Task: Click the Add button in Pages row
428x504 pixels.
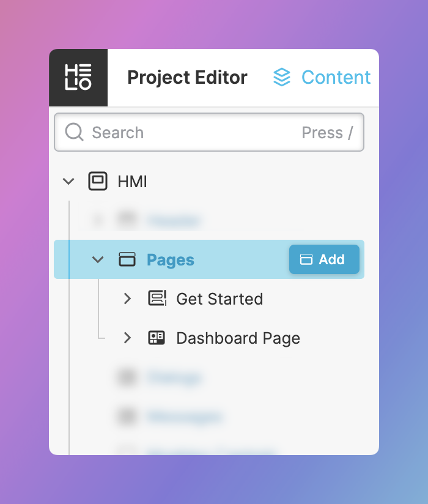Action: [x=323, y=259]
